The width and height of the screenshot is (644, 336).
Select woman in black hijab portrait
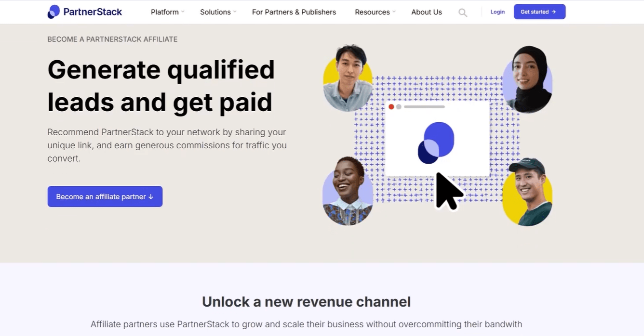click(x=527, y=79)
